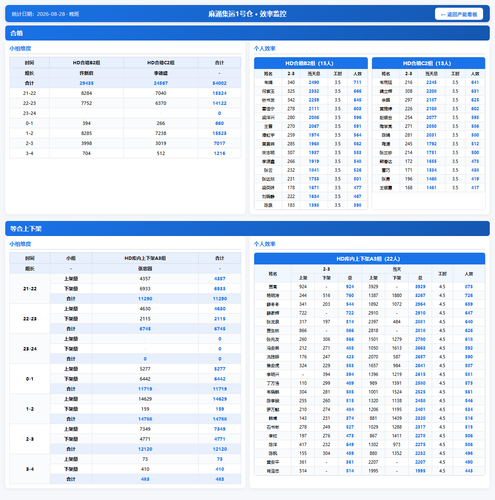This screenshot has height=500, width=495.
Task: Click the 2232 daily total in A3 table
Action: 420,453
